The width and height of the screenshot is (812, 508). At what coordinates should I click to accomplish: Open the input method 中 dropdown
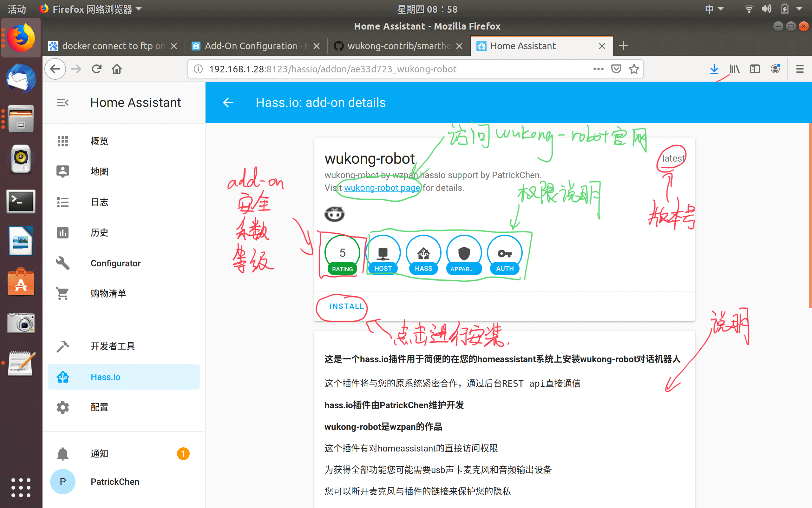click(x=714, y=9)
